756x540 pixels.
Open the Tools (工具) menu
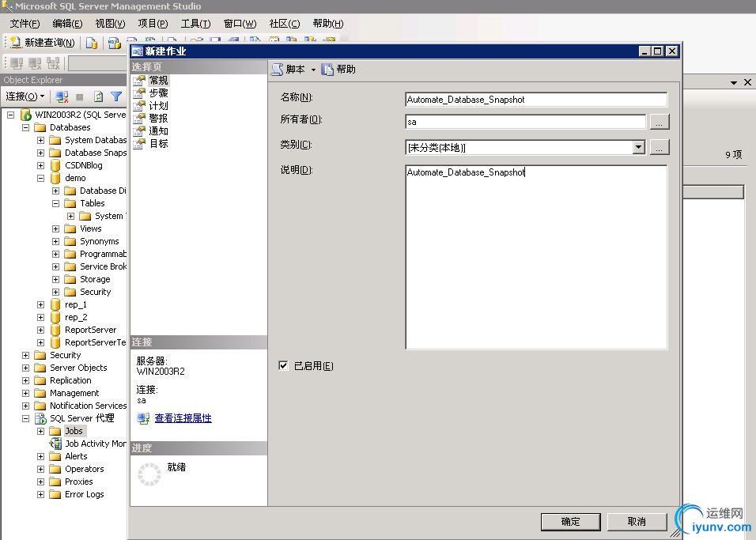click(195, 24)
